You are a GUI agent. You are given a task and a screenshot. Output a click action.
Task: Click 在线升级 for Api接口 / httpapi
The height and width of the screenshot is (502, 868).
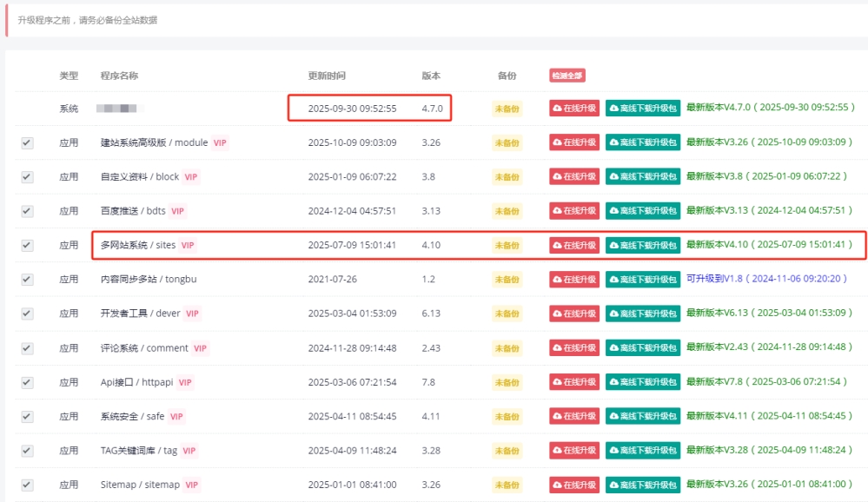[x=574, y=382]
